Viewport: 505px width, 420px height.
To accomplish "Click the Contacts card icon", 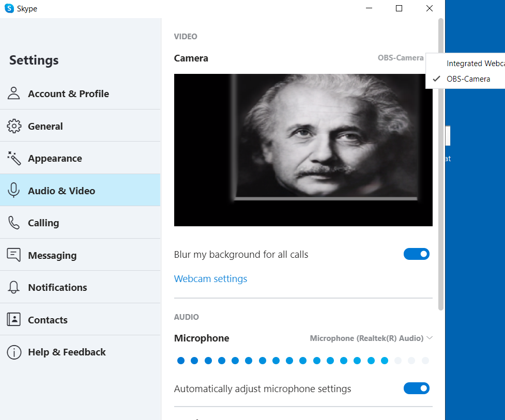I will coord(14,320).
